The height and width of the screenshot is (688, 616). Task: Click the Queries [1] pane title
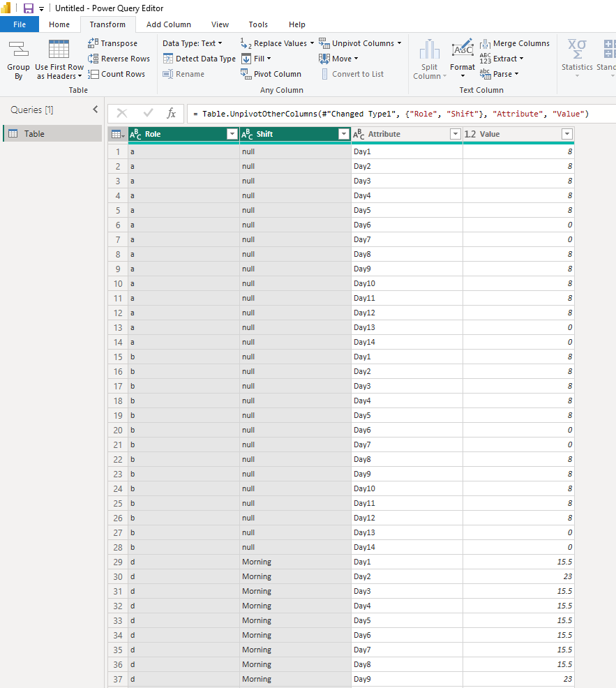(x=32, y=110)
